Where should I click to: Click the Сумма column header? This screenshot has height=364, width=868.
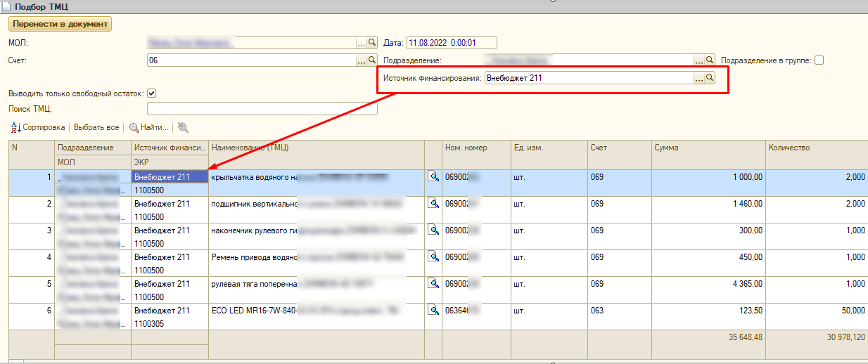click(707, 148)
